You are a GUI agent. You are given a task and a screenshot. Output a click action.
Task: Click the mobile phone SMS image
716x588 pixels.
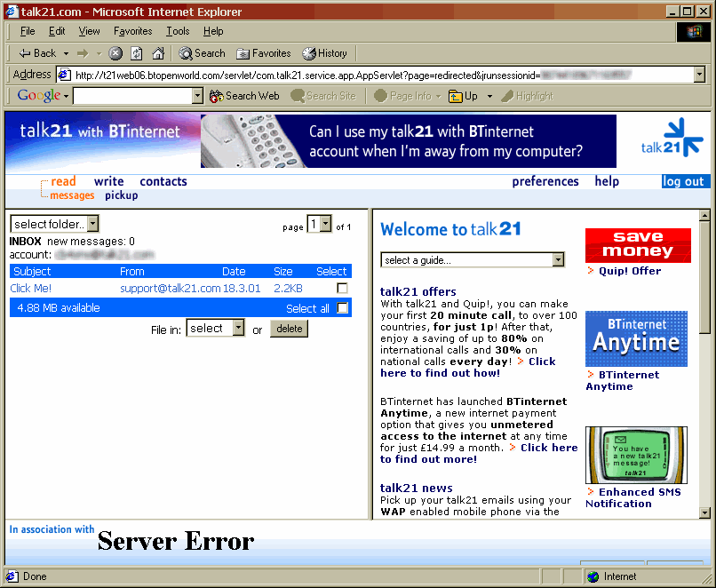[x=636, y=455]
